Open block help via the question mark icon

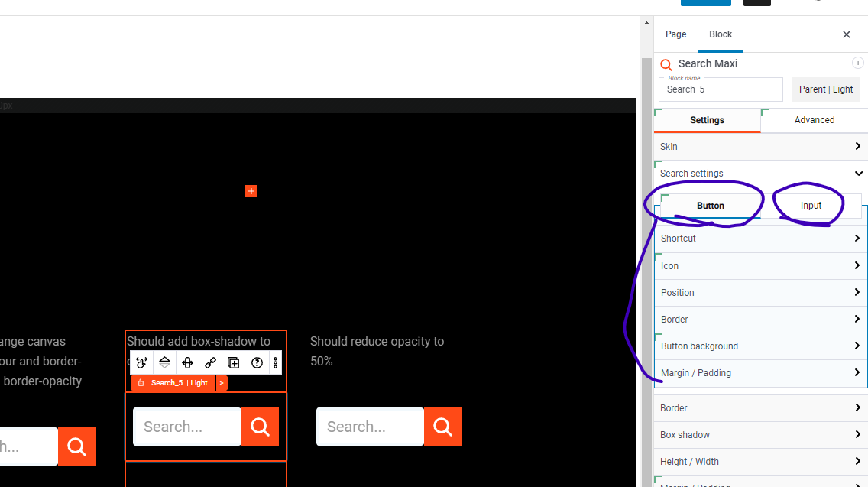click(x=256, y=362)
